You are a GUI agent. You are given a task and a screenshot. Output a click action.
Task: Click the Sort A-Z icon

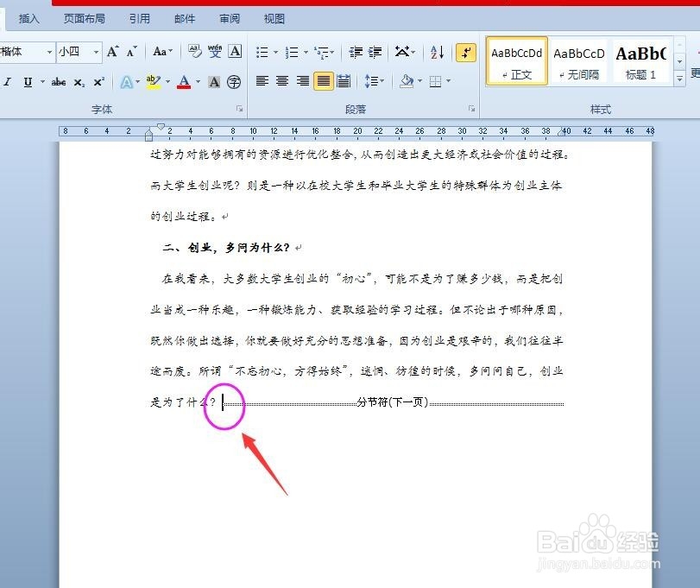point(437,52)
